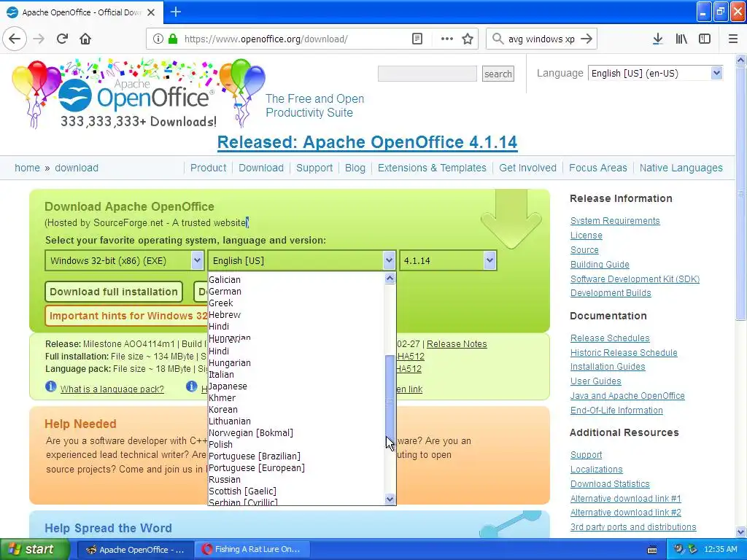This screenshot has width=747, height=560.
Task: Open What is a language pack link
Action: (x=112, y=389)
